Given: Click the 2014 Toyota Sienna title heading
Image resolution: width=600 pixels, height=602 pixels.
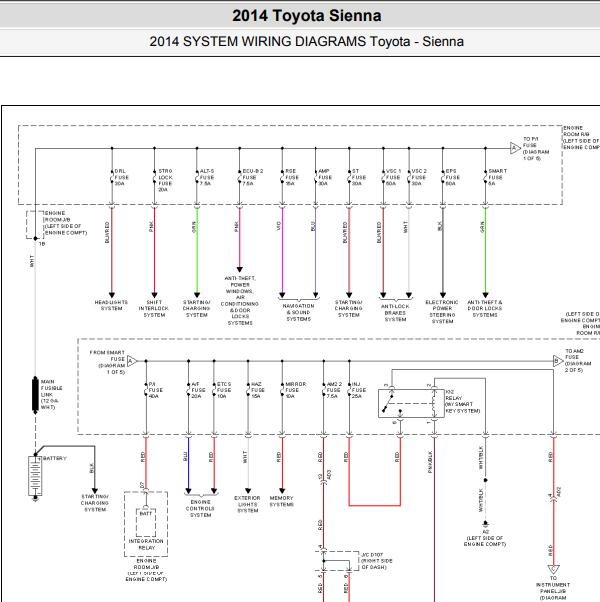Looking at the screenshot, I should tap(306, 16).
